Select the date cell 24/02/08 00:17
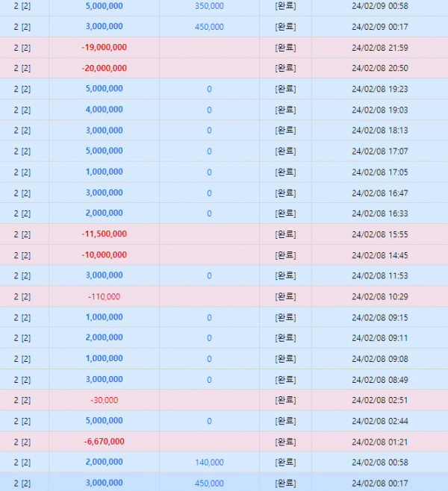This screenshot has width=448, height=491. (380, 484)
